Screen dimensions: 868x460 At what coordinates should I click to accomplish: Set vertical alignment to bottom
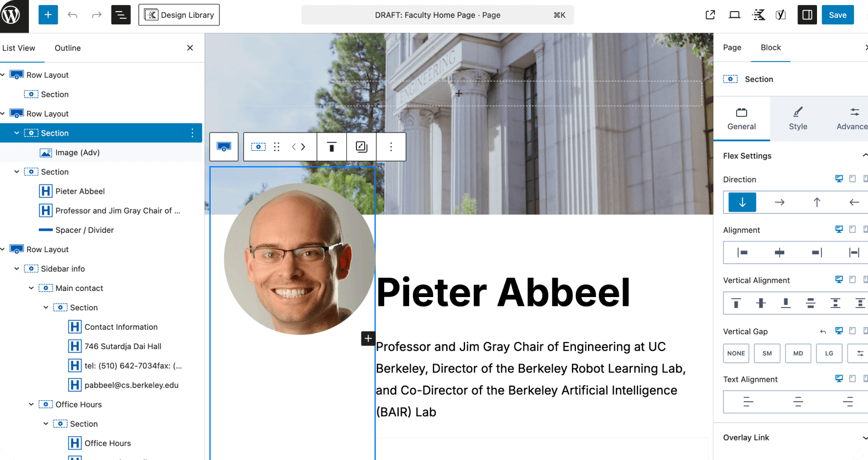coord(785,303)
